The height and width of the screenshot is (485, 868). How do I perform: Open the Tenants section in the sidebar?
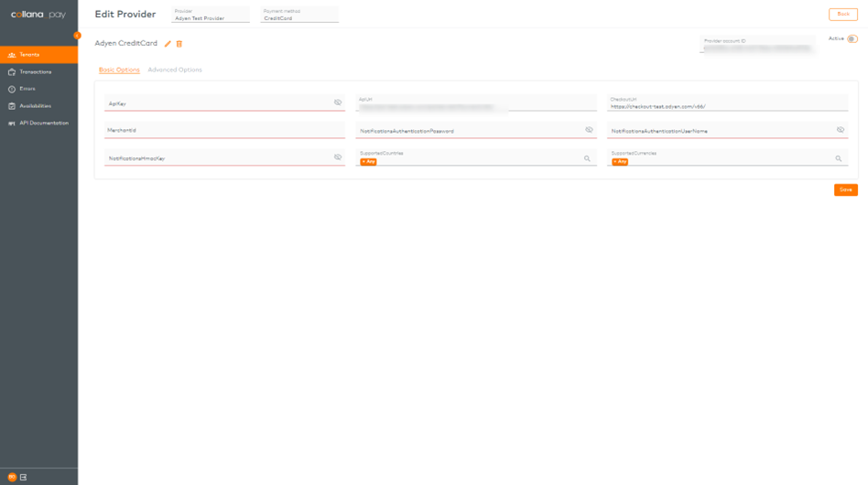click(x=38, y=55)
